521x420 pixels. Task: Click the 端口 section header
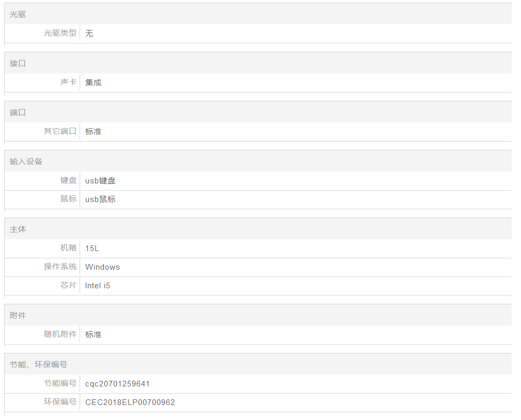[18, 113]
